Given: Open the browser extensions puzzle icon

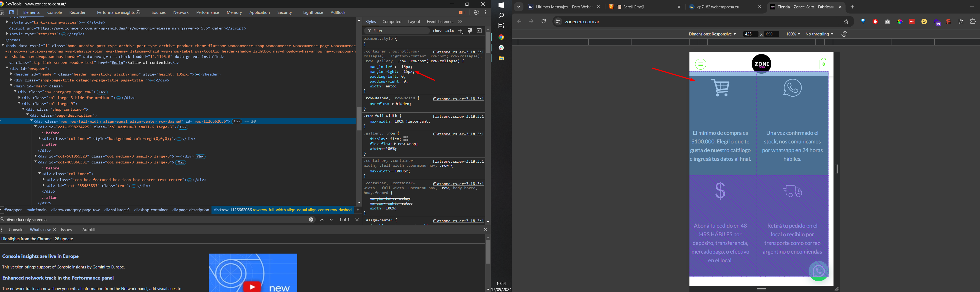Looking at the screenshot, I should 973,22.
